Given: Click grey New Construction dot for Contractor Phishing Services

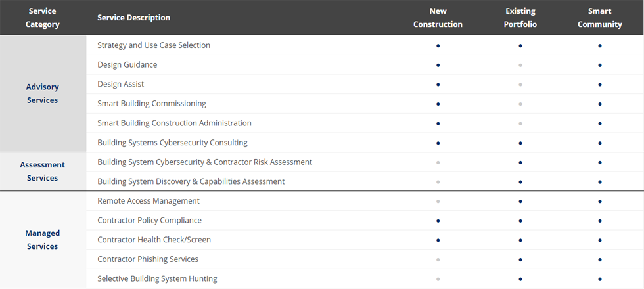Looking at the screenshot, I should coord(438,259).
